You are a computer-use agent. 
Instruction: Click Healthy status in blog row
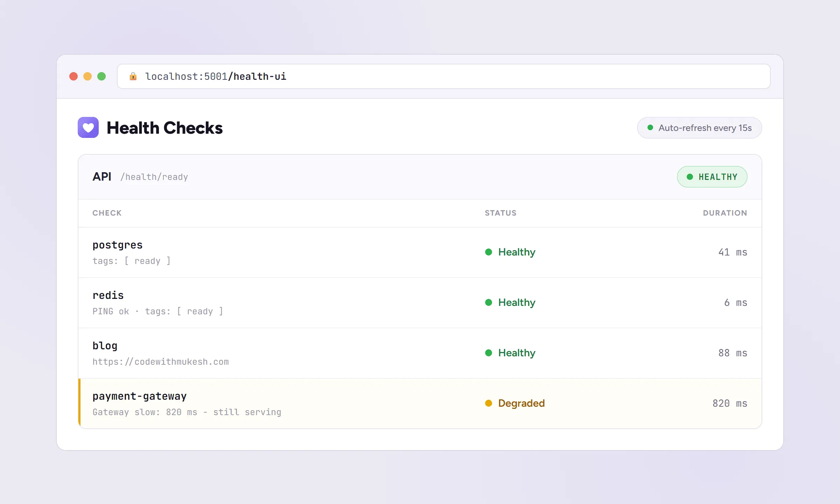517,353
